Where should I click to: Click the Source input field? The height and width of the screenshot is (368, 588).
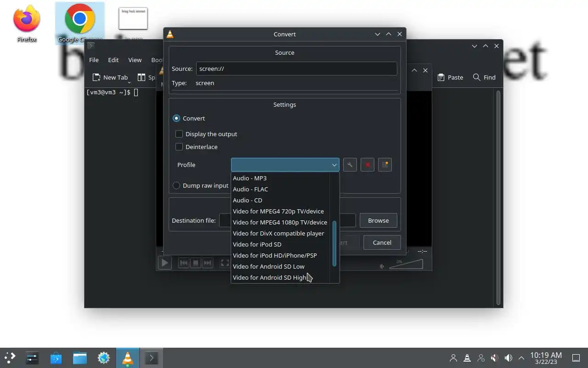click(x=296, y=69)
